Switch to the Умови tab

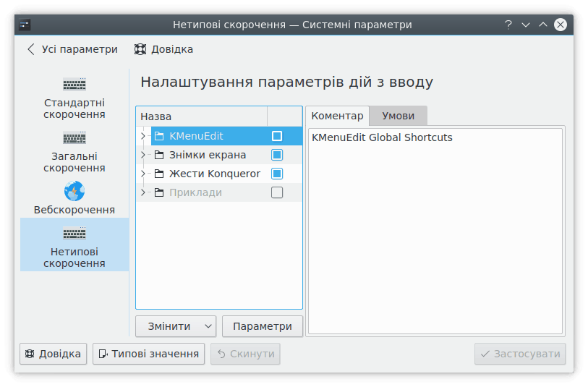[398, 116]
